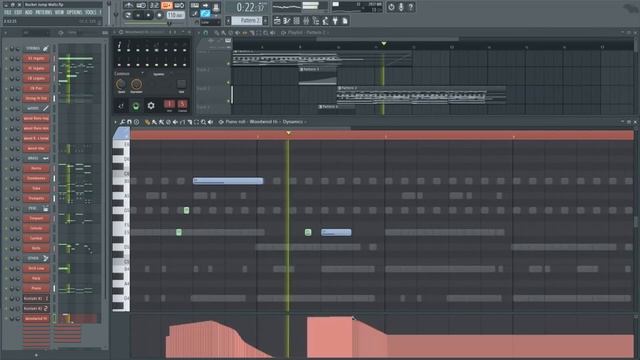The width and height of the screenshot is (640, 360).
Task: Click the 3.2 countdown before recording icon
Action: (x=154, y=5)
